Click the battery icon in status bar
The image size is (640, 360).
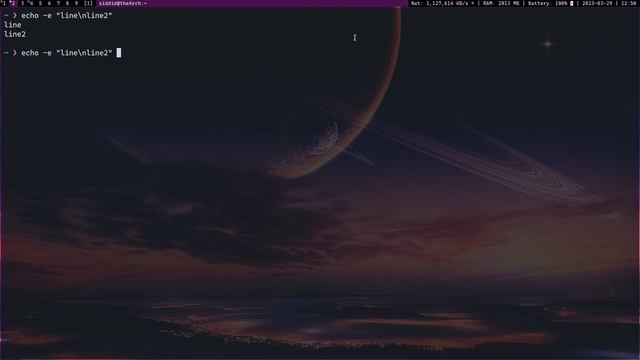(x=571, y=3)
